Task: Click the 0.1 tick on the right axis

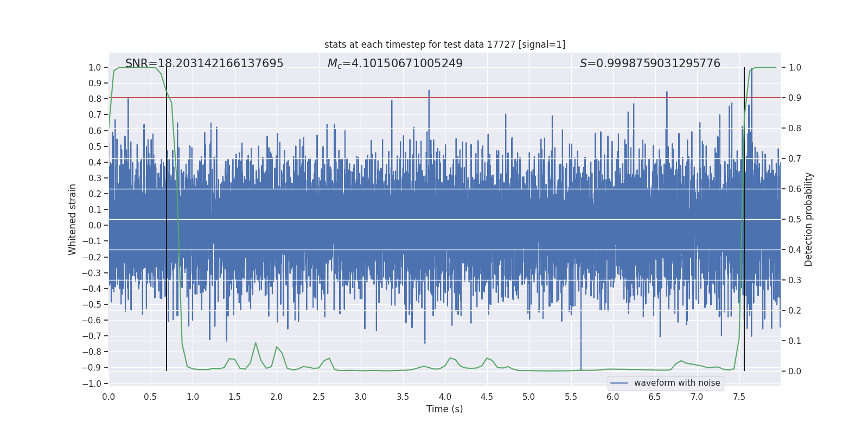Action: tap(795, 341)
